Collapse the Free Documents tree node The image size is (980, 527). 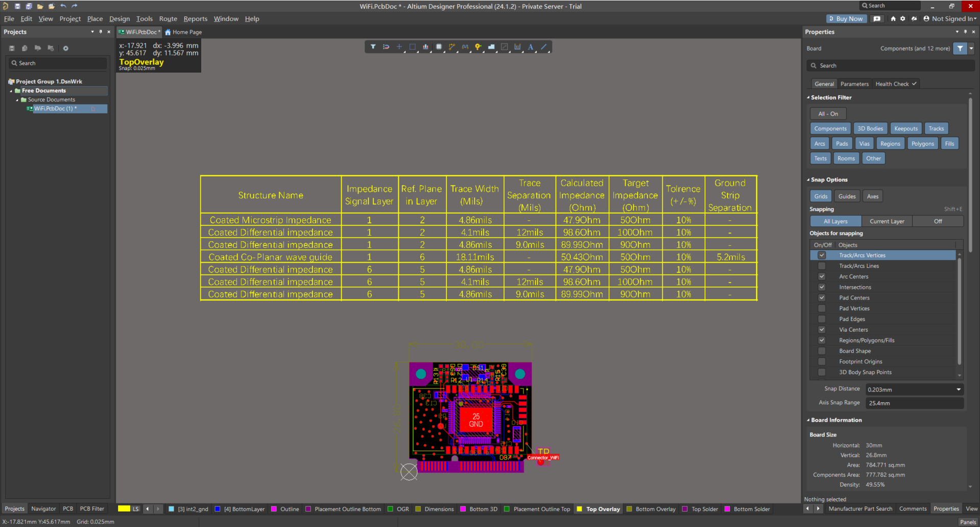point(11,91)
